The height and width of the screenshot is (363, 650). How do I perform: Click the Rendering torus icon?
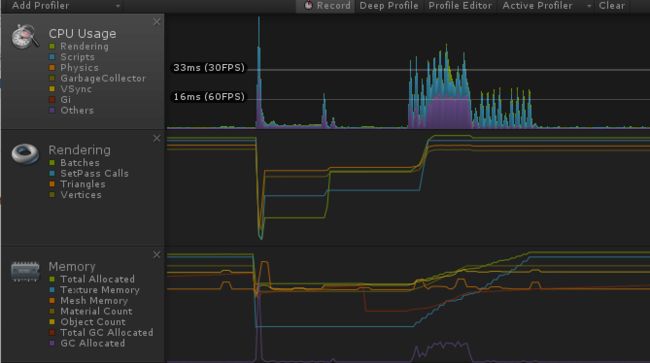click(25, 154)
